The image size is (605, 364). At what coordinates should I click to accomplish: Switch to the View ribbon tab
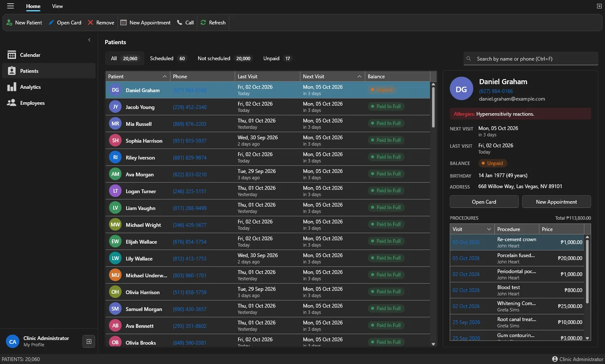[58, 6]
